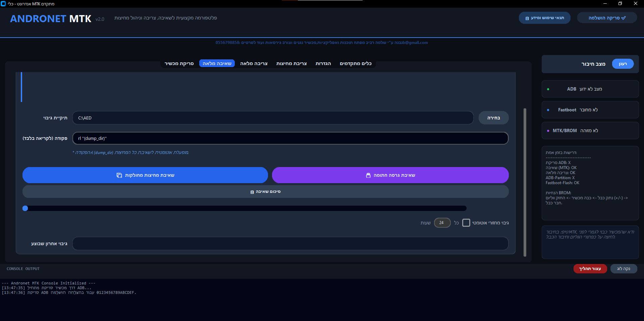This screenshot has width=644, height=321.
Task: Enable automatic recurring backup checkbox
Action: click(x=466, y=223)
